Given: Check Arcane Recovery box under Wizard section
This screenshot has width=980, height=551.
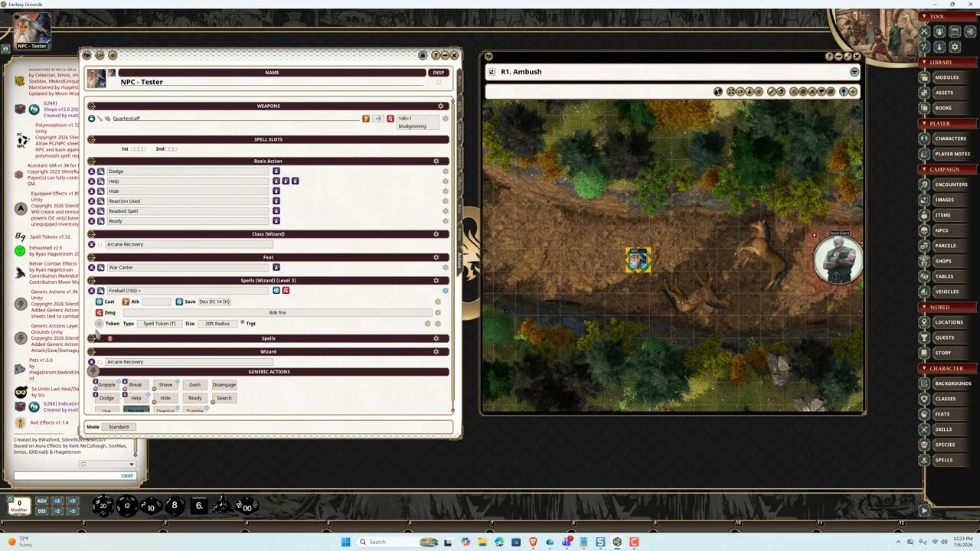Looking at the screenshot, I should pos(100,362).
